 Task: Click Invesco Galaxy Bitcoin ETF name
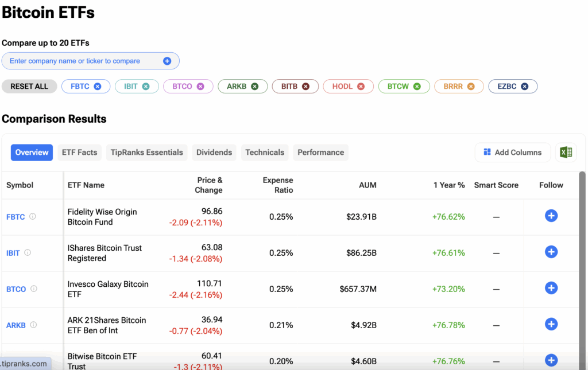[x=108, y=289]
